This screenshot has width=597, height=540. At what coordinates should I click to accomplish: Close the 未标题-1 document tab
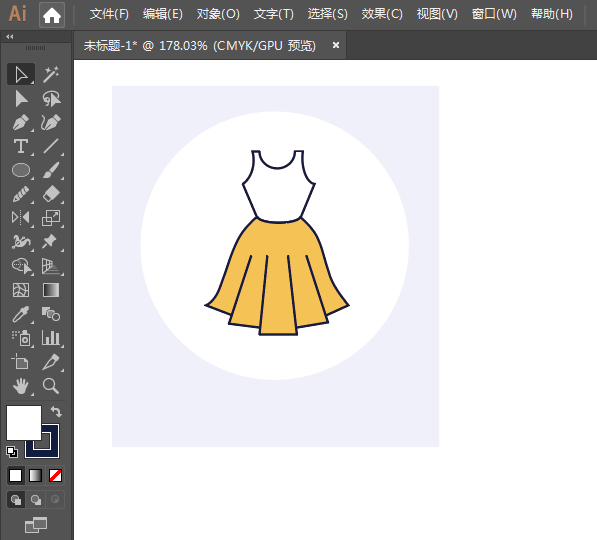[x=336, y=45]
